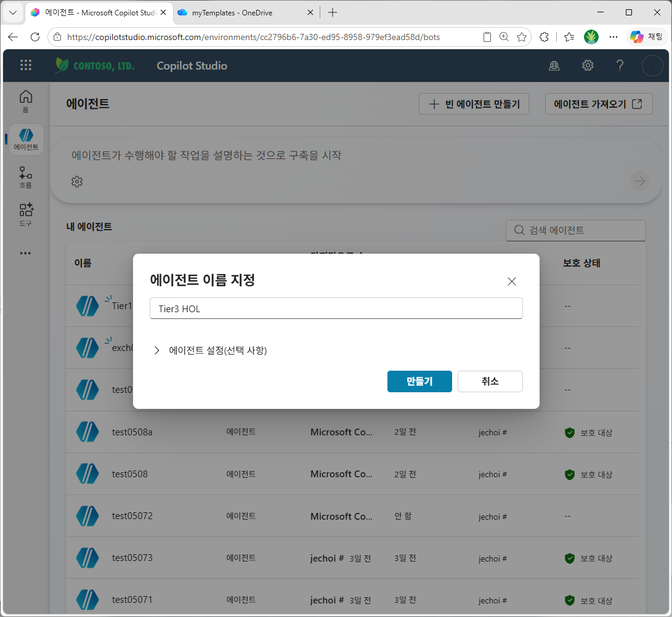The image size is (672, 617).
Task: Open the browser profile avatar icon
Action: tap(591, 38)
